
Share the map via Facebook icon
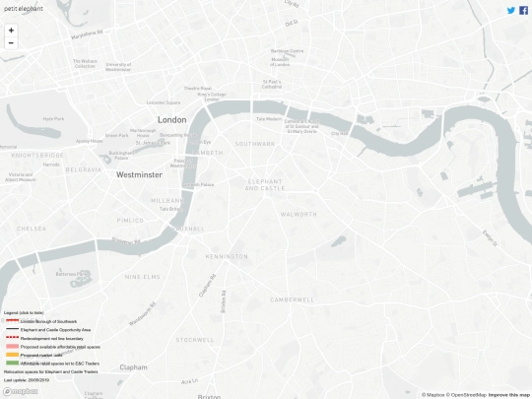click(523, 10)
